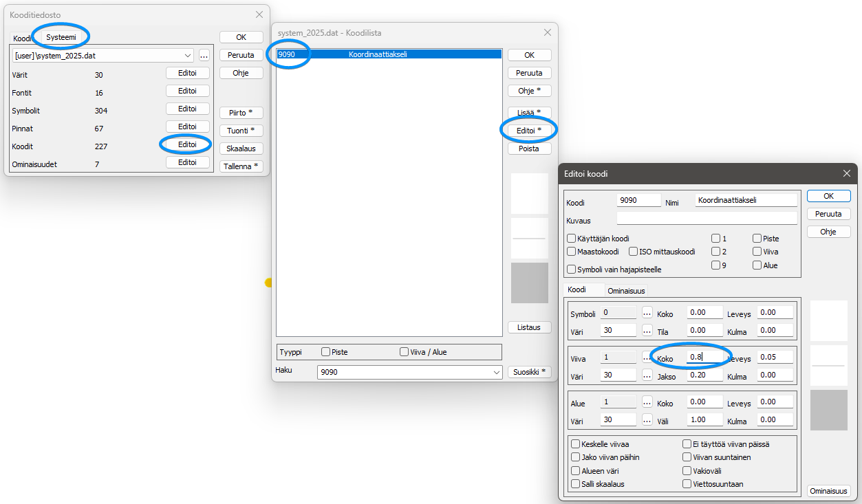Expand the system_2025.dat file dropdown
The image size is (862, 504).
coord(188,56)
